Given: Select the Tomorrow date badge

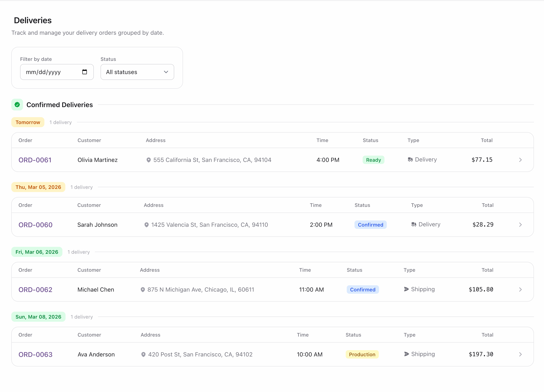Looking at the screenshot, I should [x=28, y=122].
